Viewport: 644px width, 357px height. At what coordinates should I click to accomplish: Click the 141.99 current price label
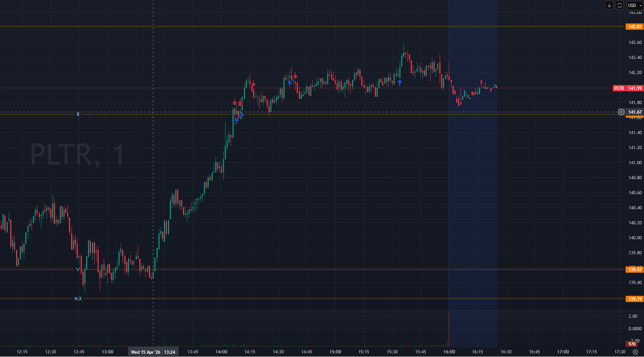click(x=635, y=88)
